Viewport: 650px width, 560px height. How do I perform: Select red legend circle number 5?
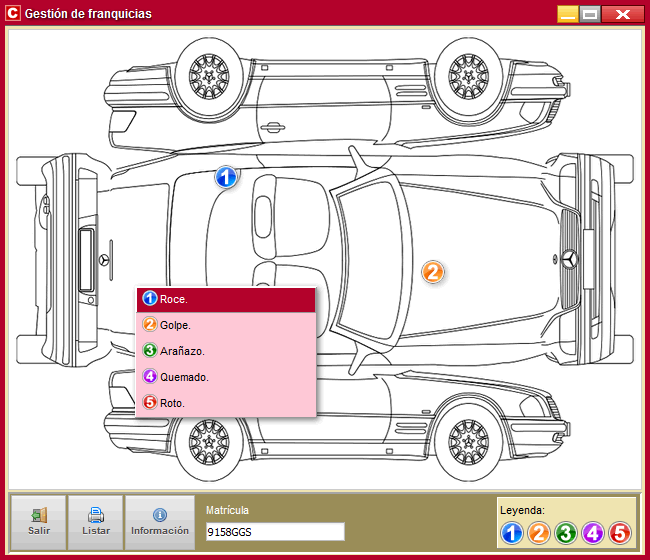620,533
